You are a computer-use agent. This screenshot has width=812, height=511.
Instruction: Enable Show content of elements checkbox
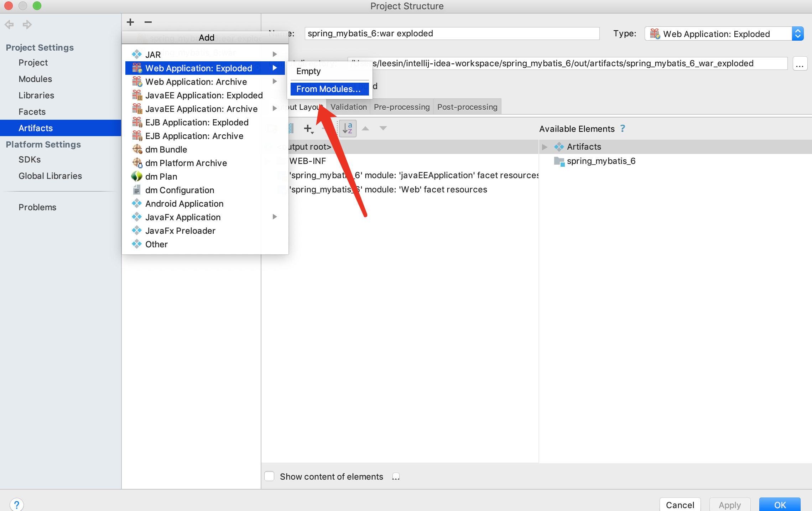tap(270, 476)
